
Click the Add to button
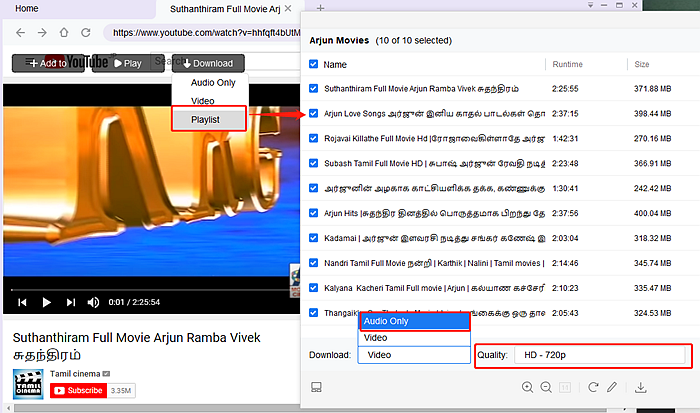coord(48,63)
